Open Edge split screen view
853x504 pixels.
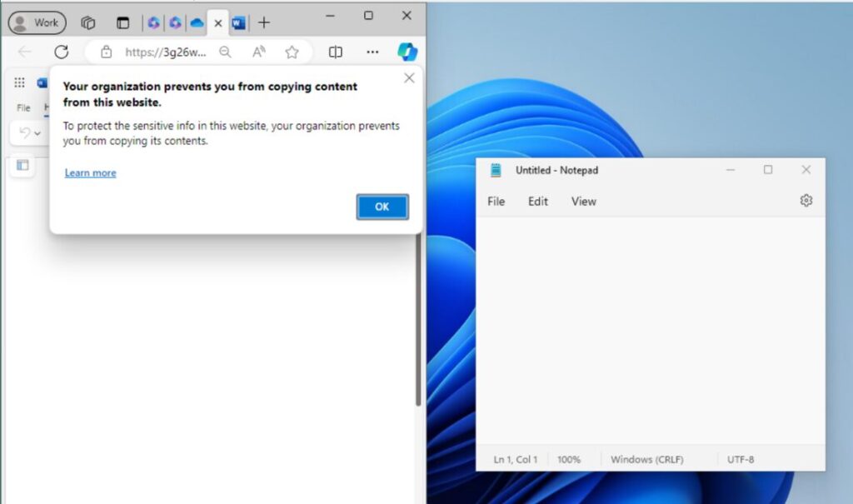pos(335,52)
